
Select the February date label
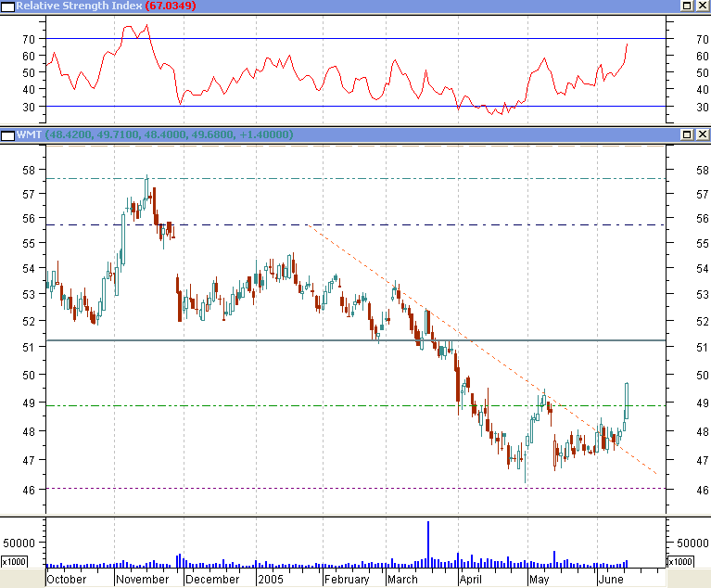(347, 580)
